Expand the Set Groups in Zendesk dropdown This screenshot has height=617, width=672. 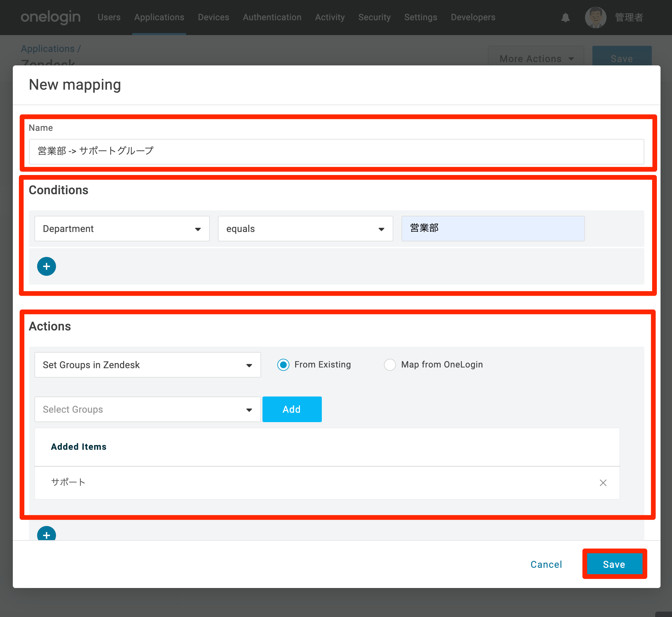tap(148, 365)
